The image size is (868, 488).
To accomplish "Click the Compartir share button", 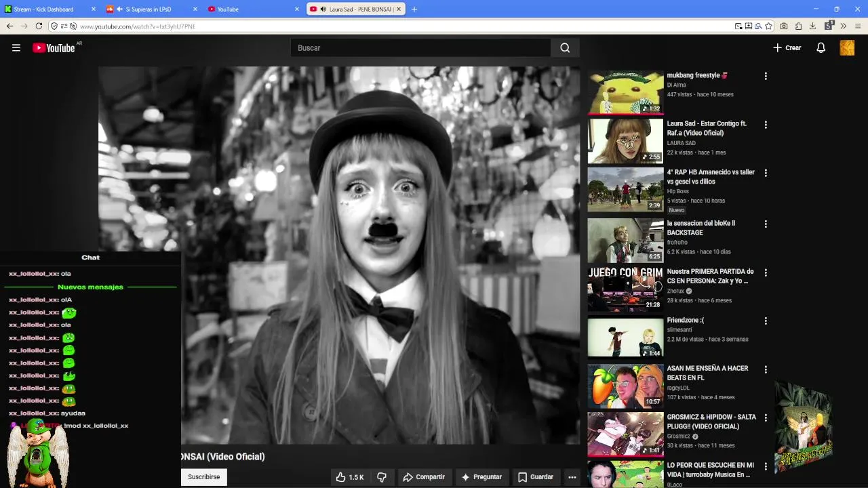I will [424, 477].
